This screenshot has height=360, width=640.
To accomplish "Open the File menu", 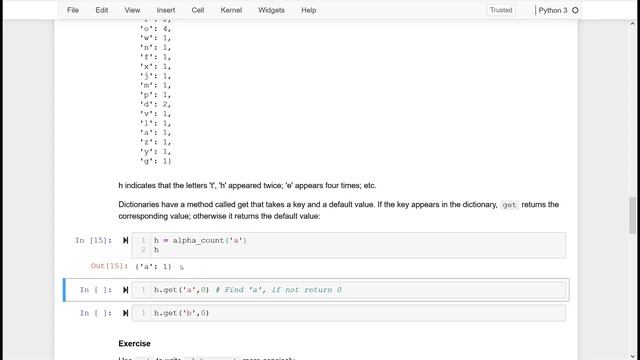I will (x=73, y=10).
